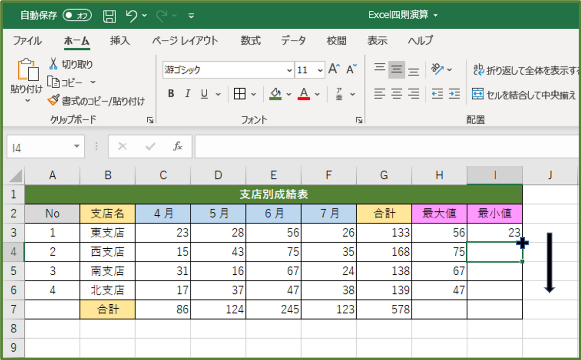
Task: Click the Save floppy disk icon
Action: (109, 16)
